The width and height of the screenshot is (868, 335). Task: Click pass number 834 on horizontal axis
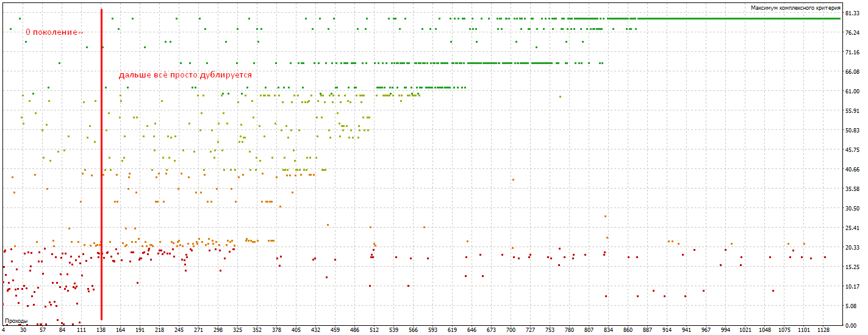(608, 330)
